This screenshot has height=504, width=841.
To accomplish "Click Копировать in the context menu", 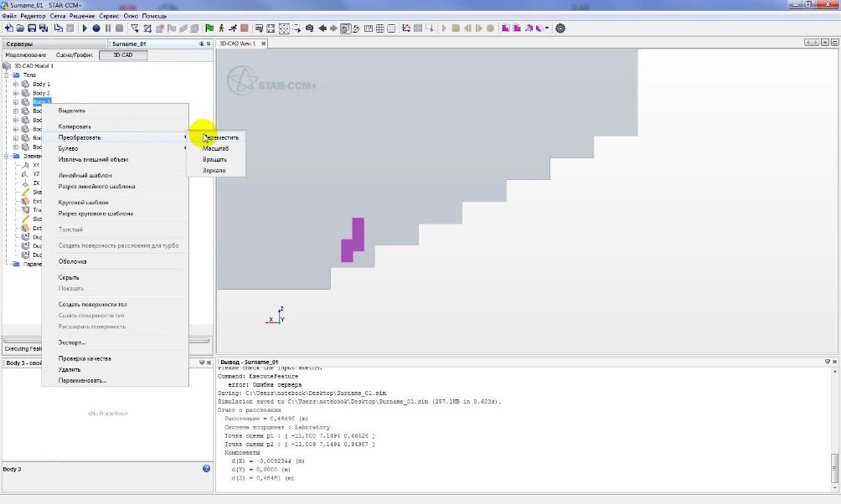I will coord(75,126).
